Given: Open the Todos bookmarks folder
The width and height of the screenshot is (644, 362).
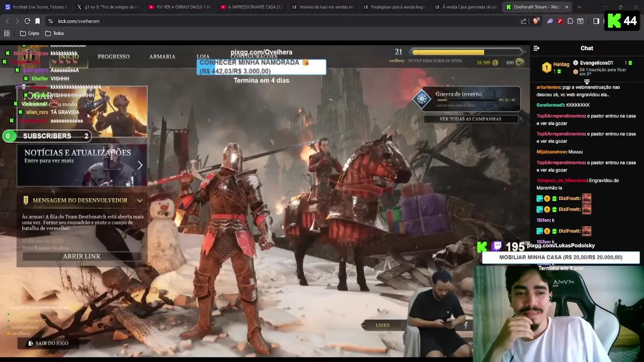Looking at the screenshot, I should (54, 33).
